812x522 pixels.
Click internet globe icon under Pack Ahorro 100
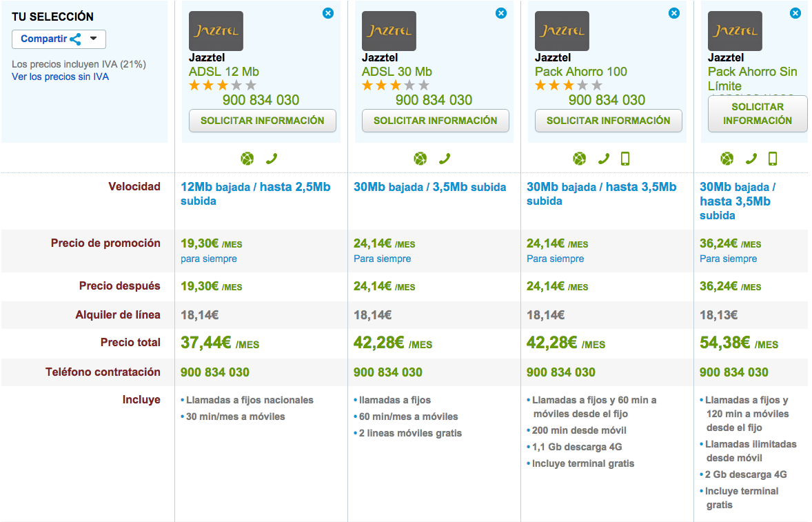click(580, 159)
